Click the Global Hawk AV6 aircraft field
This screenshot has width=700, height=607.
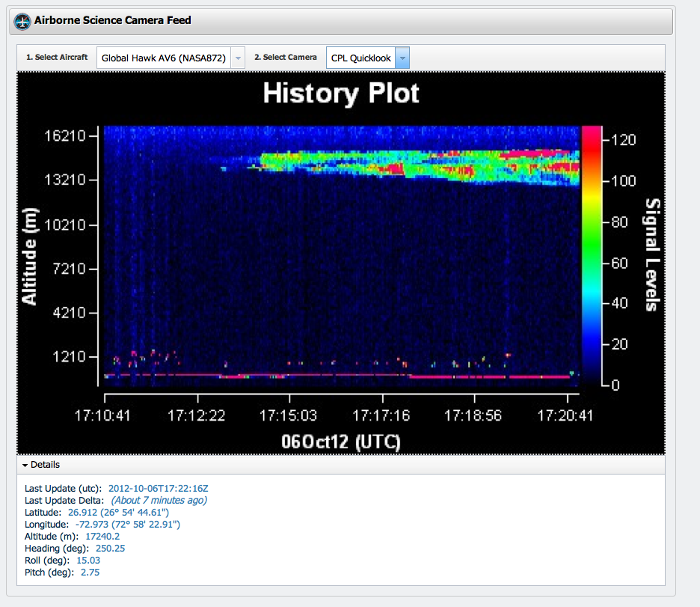click(164, 58)
